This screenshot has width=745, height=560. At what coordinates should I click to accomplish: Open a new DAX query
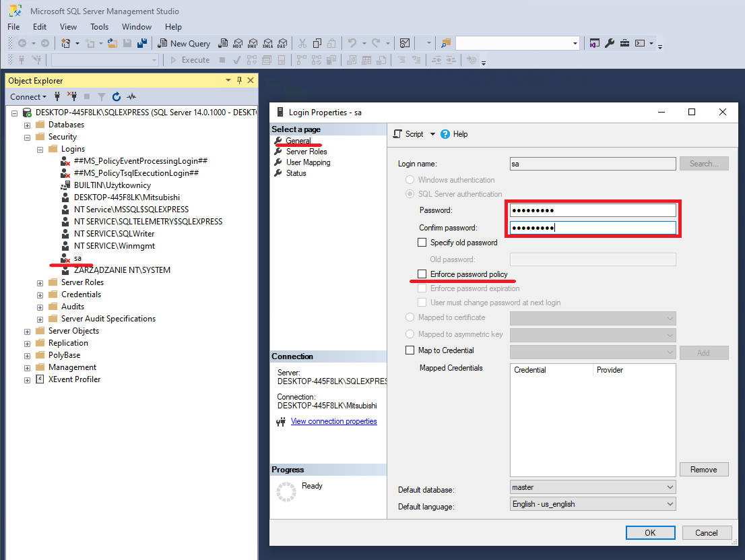[x=282, y=43]
